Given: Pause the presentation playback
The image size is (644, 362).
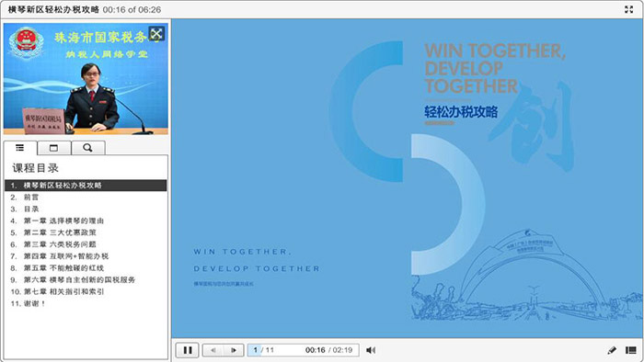Looking at the screenshot, I should tap(188, 350).
